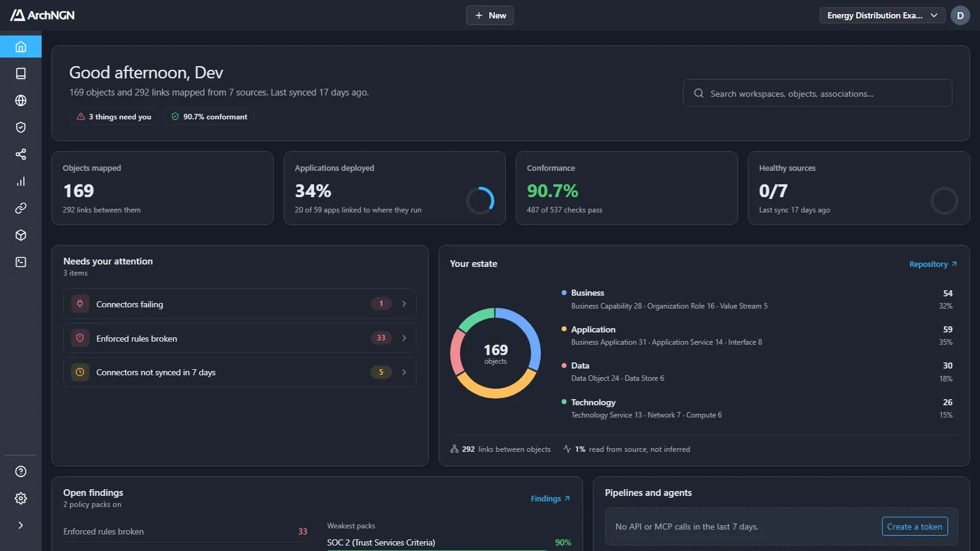Click the 169 objects donut chart
Image resolution: width=980 pixels, height=551 pixels.
(x=496, y=353)
